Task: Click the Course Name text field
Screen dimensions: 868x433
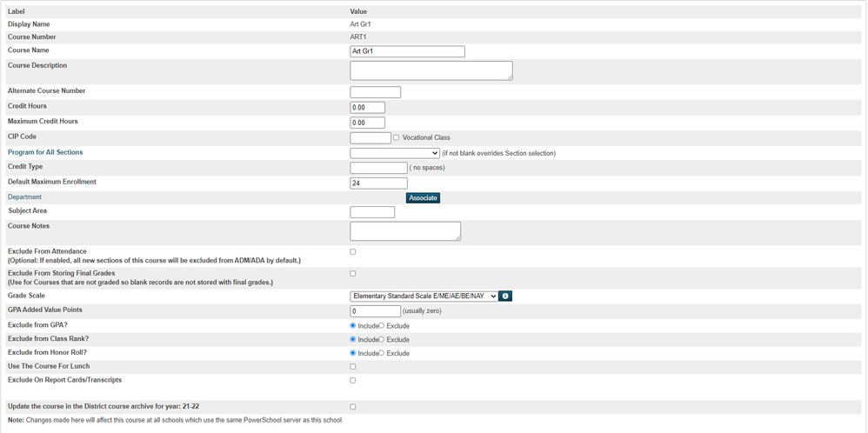Action: 407,52
